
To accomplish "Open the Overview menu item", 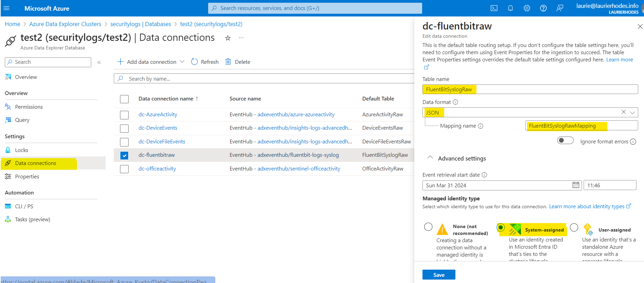I will [26, 77].
